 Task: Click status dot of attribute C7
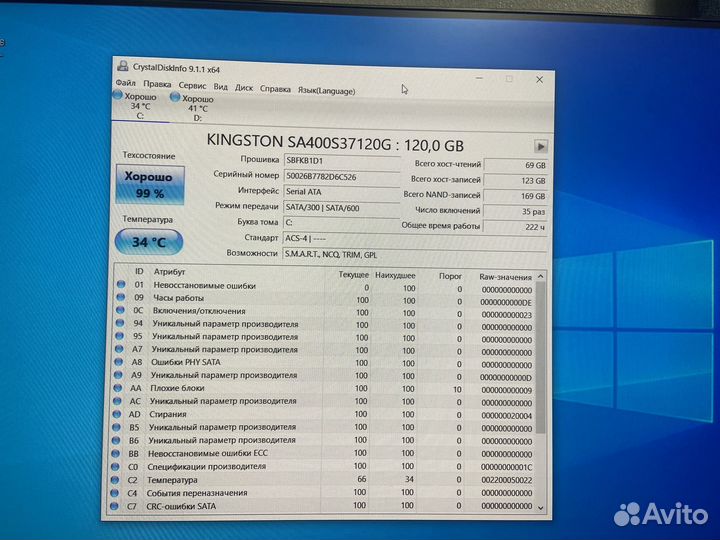[x=113, y=506]
